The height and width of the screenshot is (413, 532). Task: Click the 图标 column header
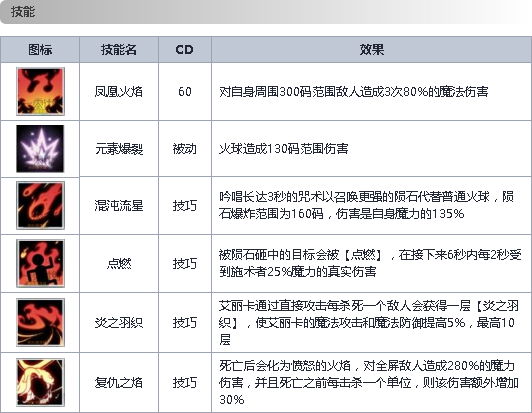coord(40,50)
